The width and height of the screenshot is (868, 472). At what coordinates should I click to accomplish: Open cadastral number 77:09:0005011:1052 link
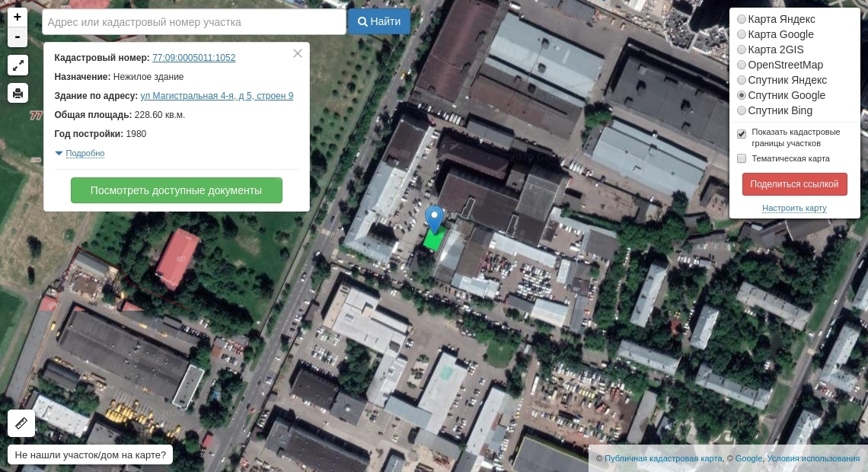pos(193,58)
